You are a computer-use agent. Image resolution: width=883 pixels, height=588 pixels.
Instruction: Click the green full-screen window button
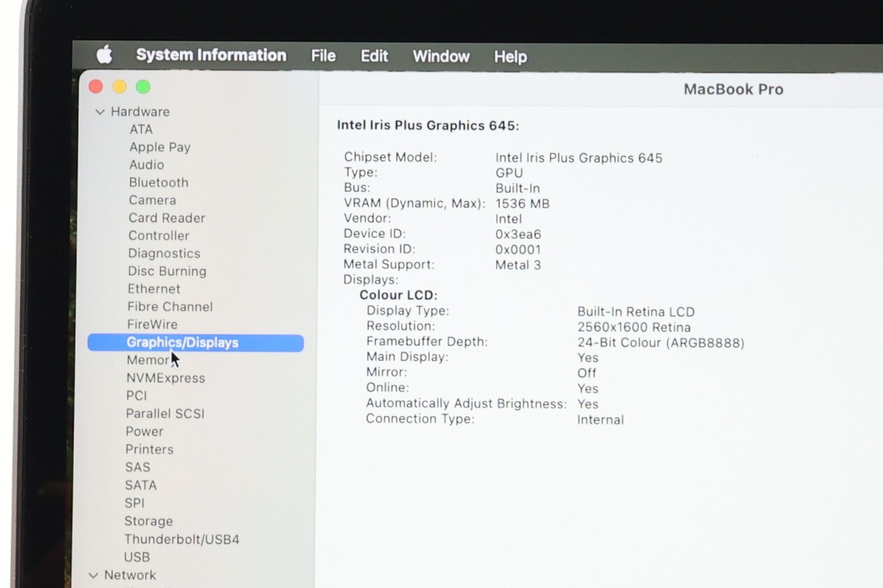[x=143, y=87]
